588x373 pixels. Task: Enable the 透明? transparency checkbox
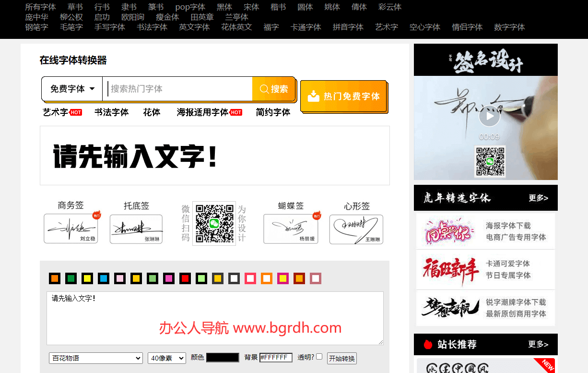(318, 356)
